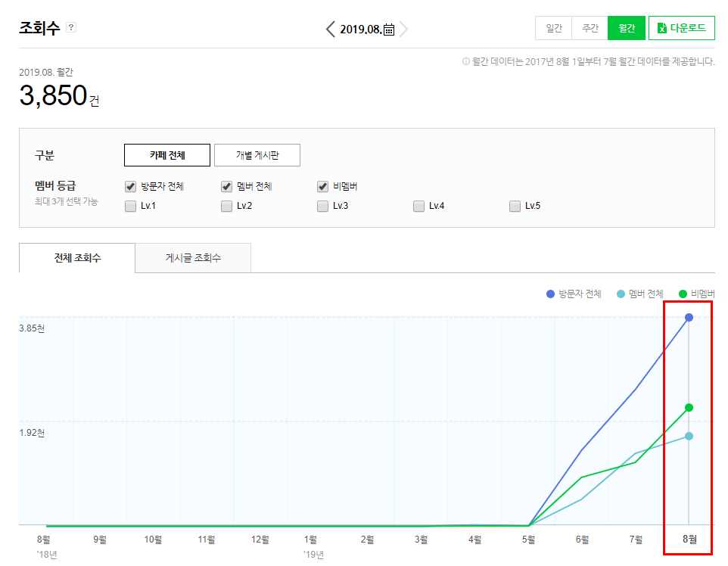
Task: Click the green 비멤버 legend dot
Action: pos(683,294)
